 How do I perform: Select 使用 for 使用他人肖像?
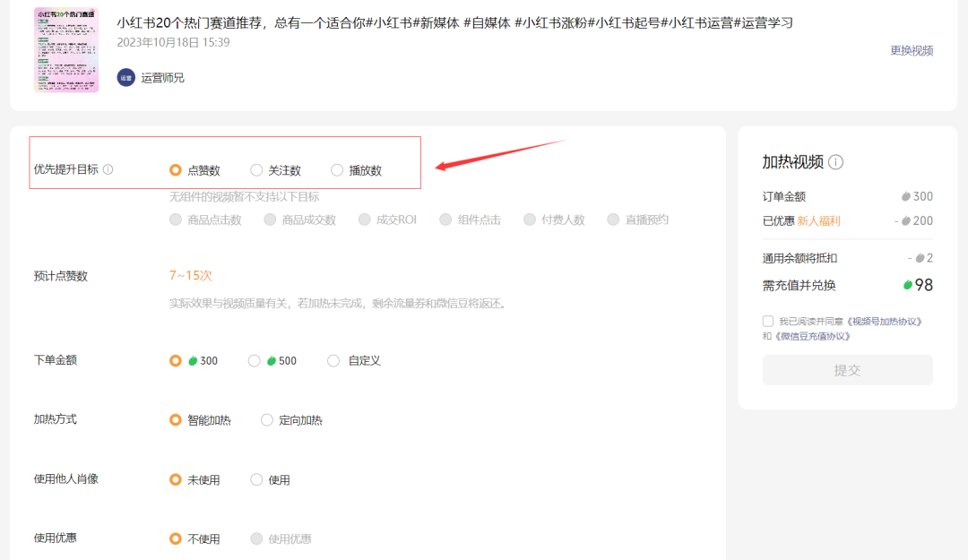coord(256,479)
